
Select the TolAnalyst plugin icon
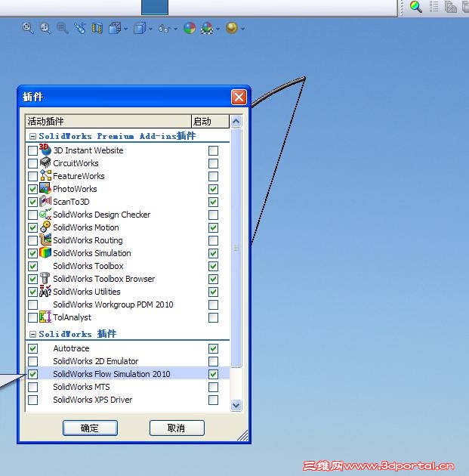tap(45, 317)
